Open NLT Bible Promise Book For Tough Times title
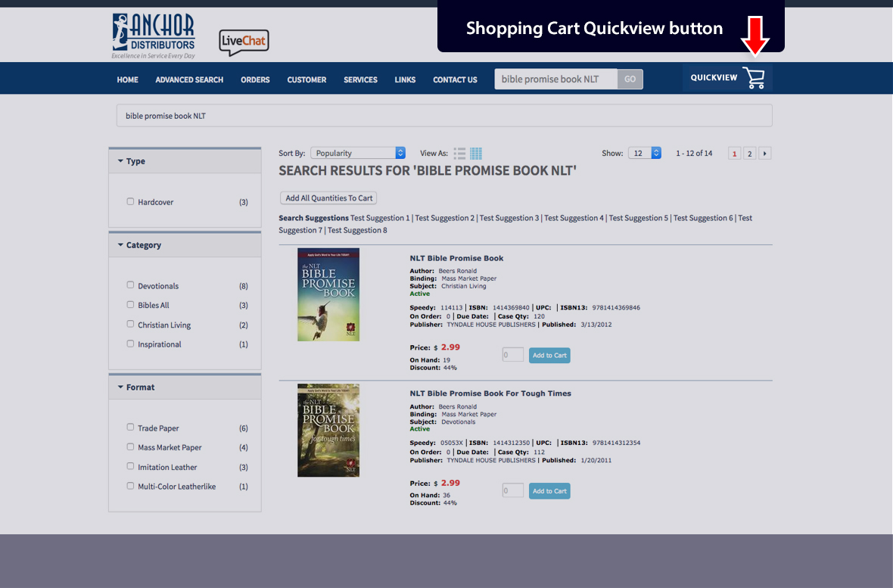Image resolution: width=893 pixels, height=588 pixels. pyautogui.click(x=490, y=394)
